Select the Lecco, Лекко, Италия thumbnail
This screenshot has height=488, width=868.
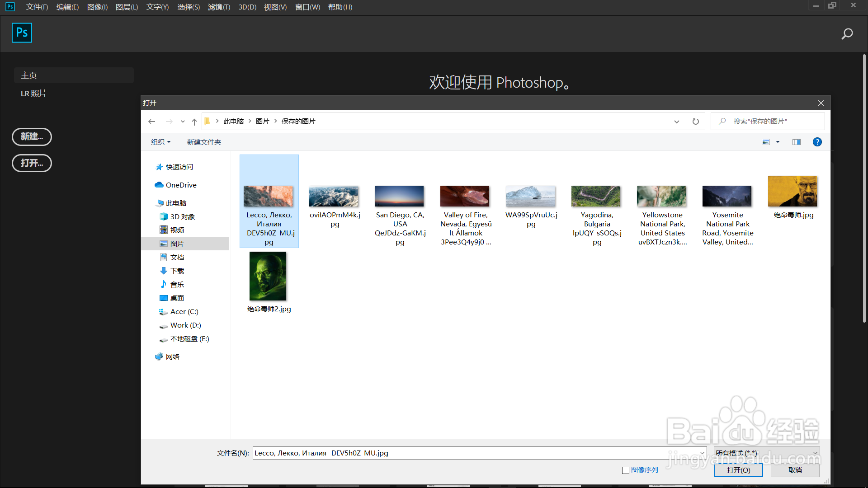coord(269,196)
